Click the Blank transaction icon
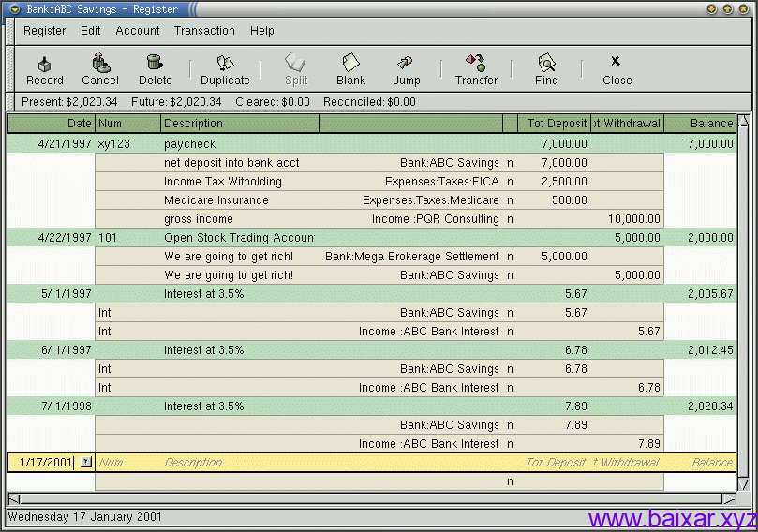Viewport: 758px width, 532px height. pyautogui.click(x=350, y=64)
